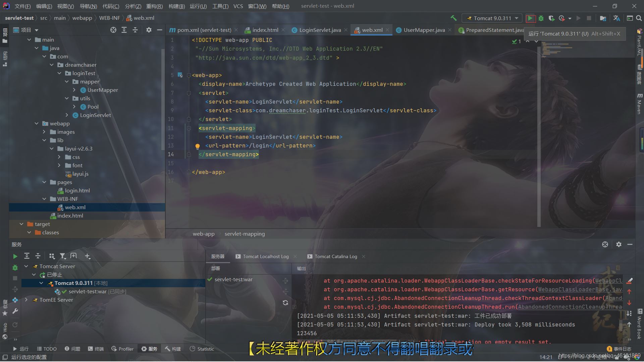Click the editor vertical scrollbar
This screenshot has height=362, width=644.
pos(539,134)
